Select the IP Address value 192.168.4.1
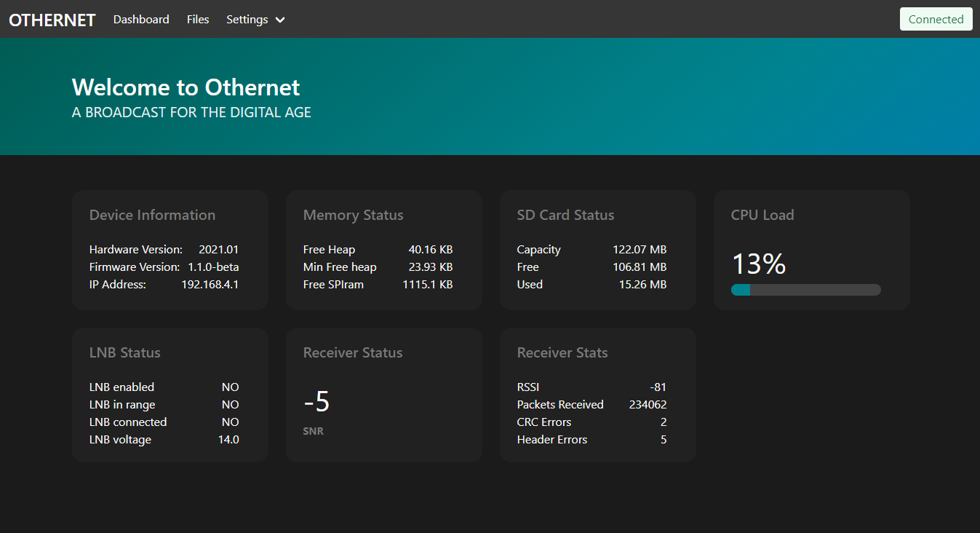Image resolution: width=980 pixels, height=533 pixels. click(x=210, y=285)
